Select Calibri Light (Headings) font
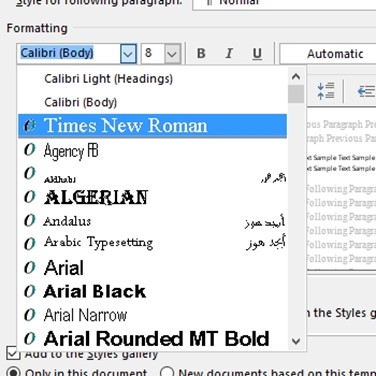Image resolution: width=376 pixels, height=376 pixels. point(152,79)
